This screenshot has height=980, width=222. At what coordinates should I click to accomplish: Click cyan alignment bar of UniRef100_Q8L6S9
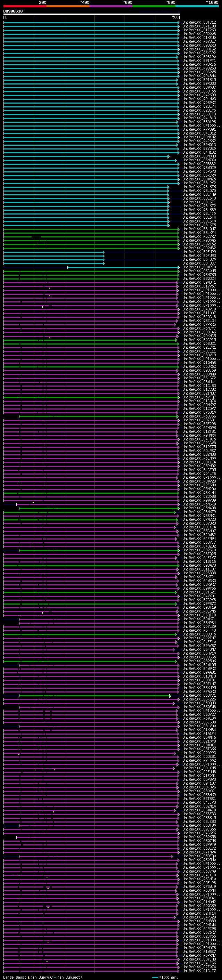pos(86,210)
